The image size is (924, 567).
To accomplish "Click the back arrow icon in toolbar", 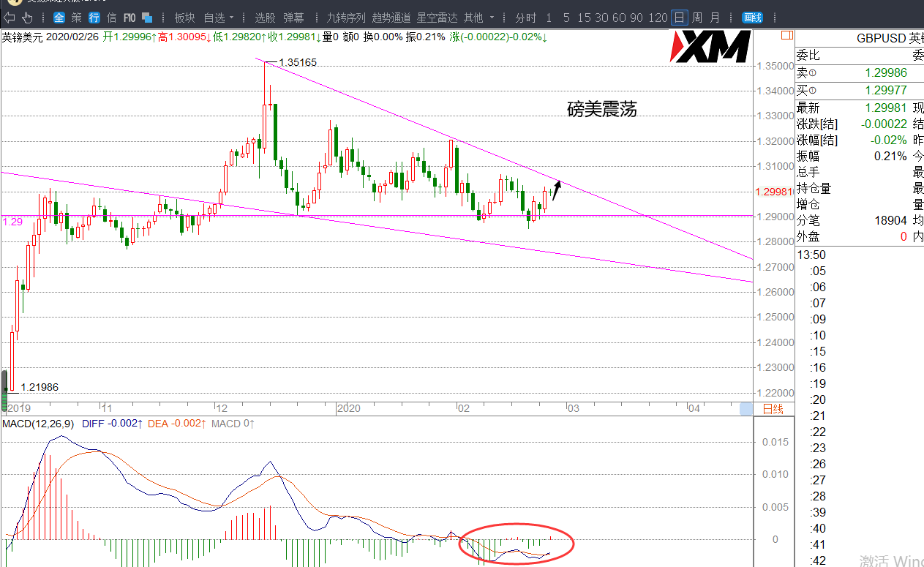I will pyautogui.click(x=10, y=18).
